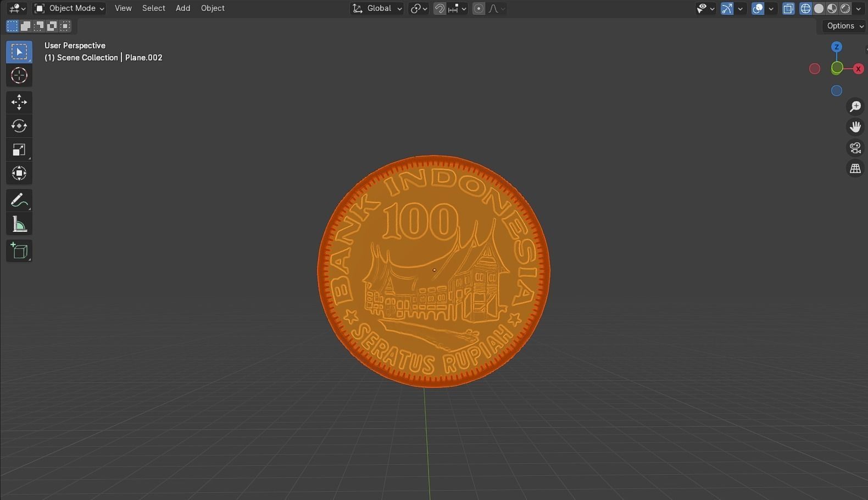868x500 pixels.
Task: Set selection mode to subtract
Action: pos(38,26)
